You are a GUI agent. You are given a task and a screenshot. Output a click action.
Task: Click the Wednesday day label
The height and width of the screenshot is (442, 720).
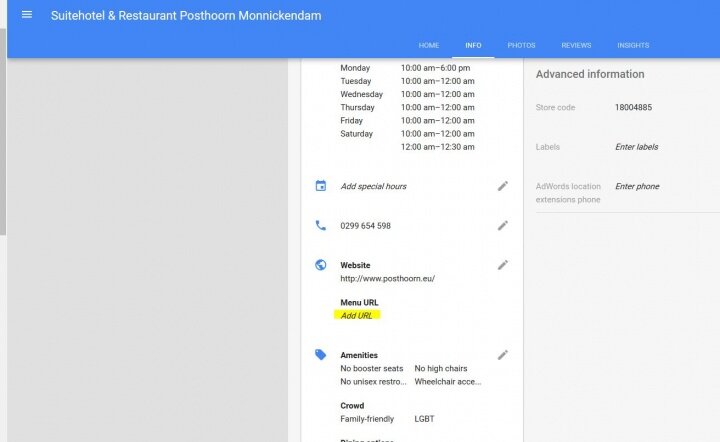(361, 94)
